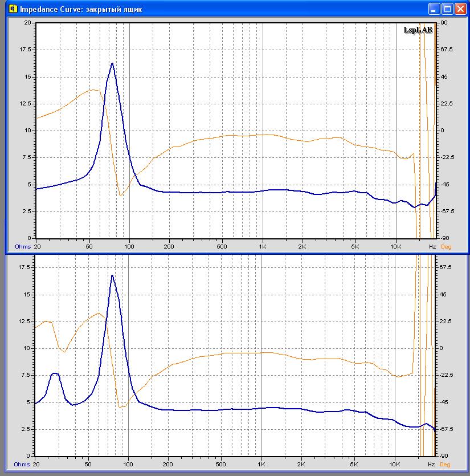Click the Deg label of the lower graph
470x476 pixels.
(446, 465)
